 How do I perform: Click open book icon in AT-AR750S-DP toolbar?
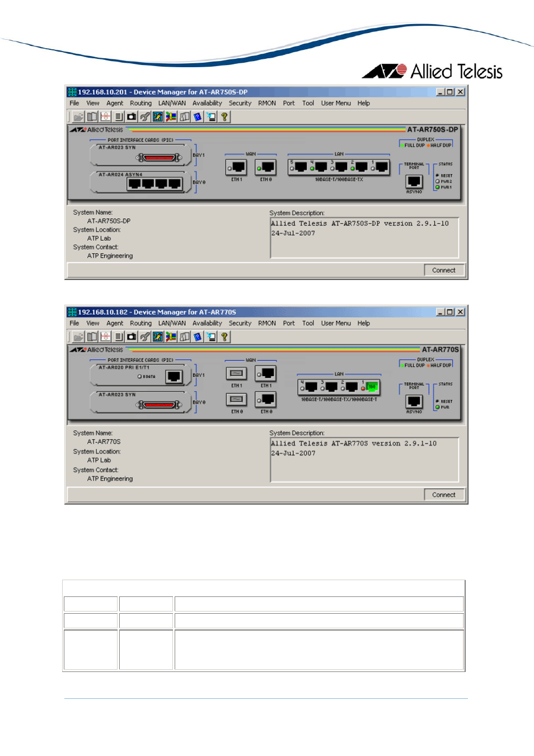coord(92,116)
